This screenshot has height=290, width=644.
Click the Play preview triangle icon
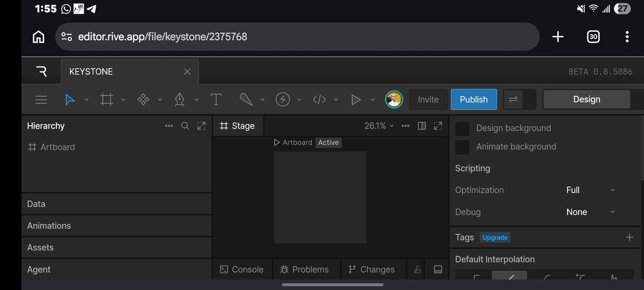[x=356, y=99]
